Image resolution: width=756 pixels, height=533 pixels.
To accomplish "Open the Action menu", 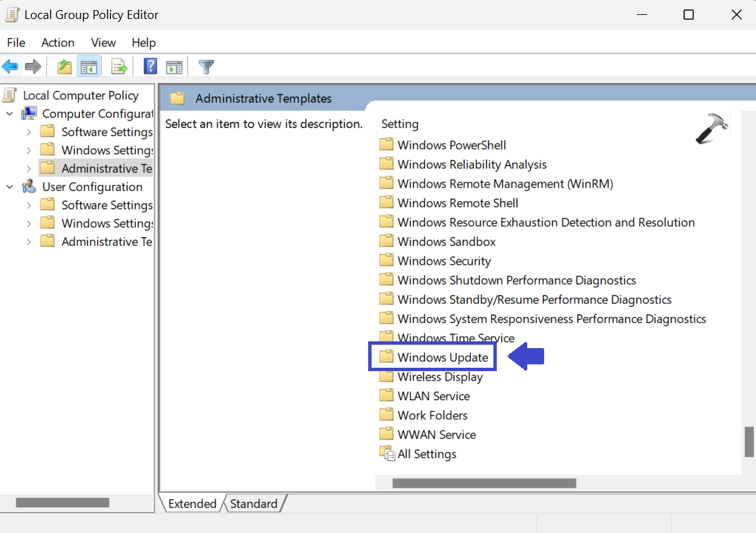I will [x=58, y=42].
